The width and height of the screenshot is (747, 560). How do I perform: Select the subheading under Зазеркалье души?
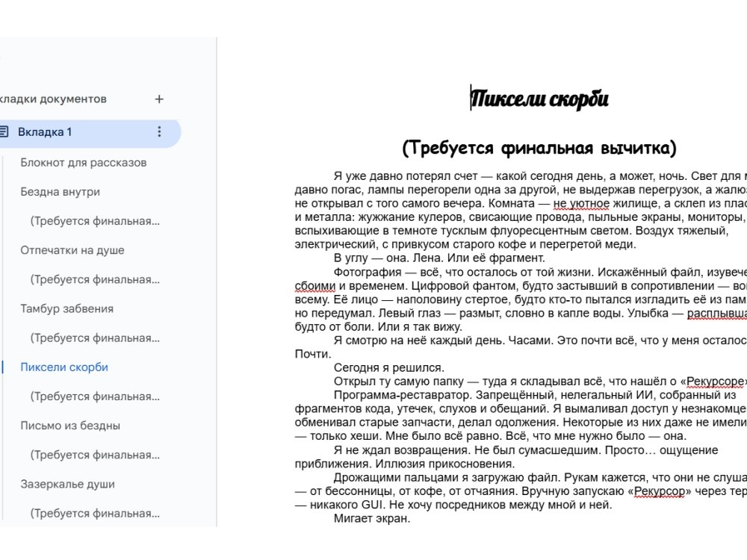point(95,514)
